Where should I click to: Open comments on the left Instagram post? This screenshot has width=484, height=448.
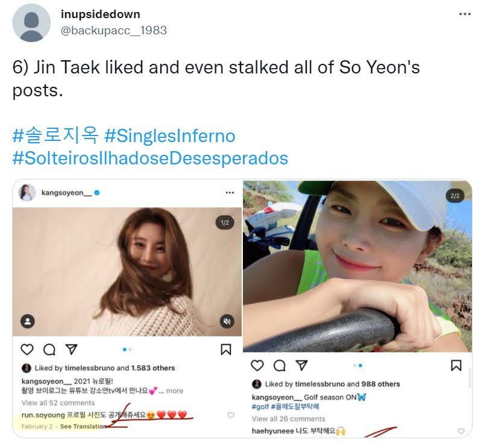(x=49, y=349)
